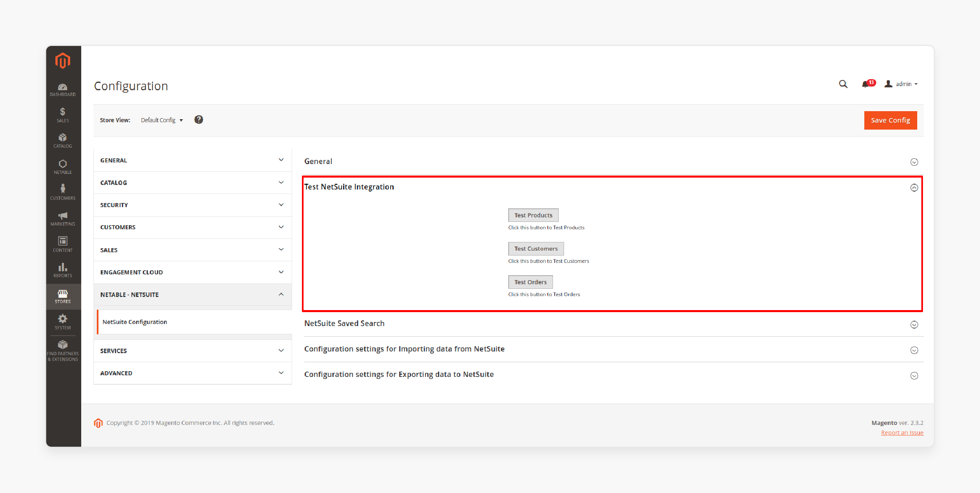Open the Content sidebar menu

point(63,244)
